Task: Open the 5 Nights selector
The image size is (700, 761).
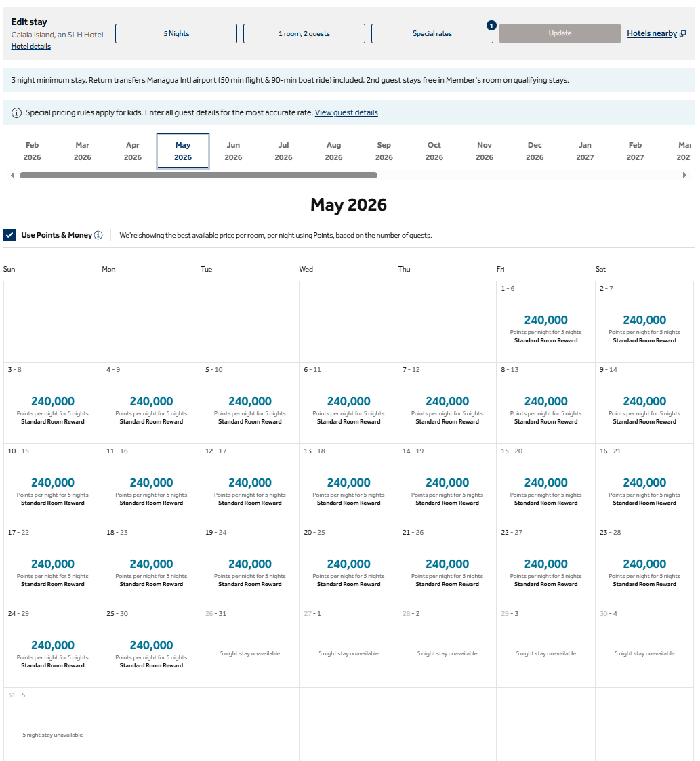Action: [176, 34]
